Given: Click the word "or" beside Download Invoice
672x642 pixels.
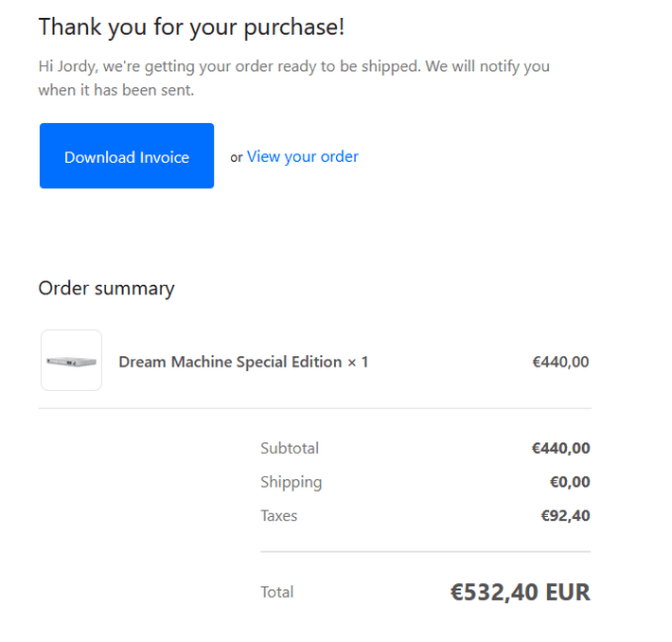Looking at the screenshot, I should pos(237,158).
